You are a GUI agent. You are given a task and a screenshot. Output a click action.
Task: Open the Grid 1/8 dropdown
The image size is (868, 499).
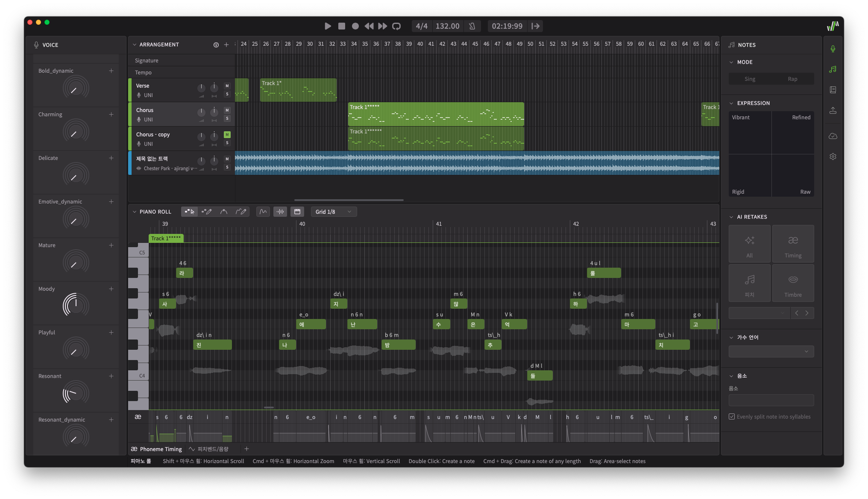click(334, 212)
